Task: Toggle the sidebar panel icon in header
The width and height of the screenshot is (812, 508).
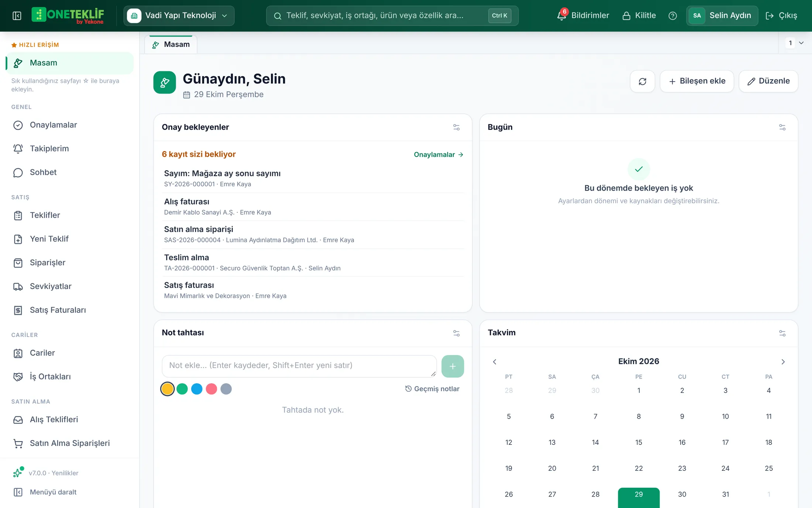Action: (x=17, y=16)
